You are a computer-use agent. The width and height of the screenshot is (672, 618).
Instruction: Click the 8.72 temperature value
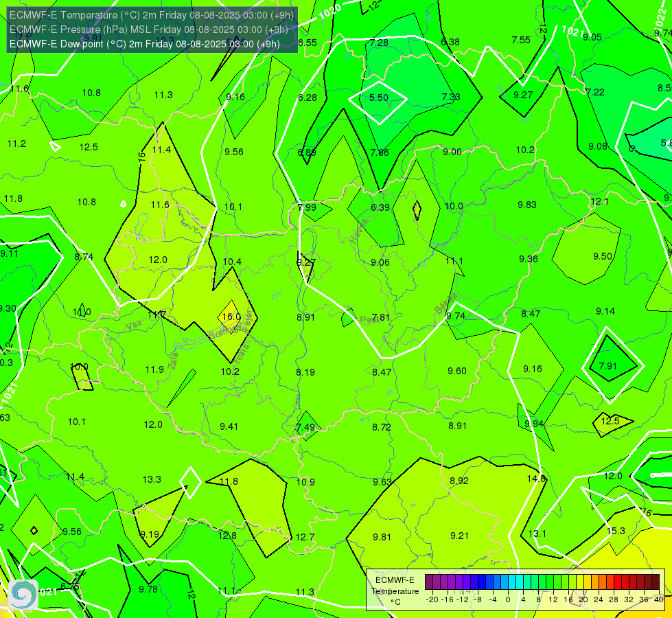tap(382, 427)
